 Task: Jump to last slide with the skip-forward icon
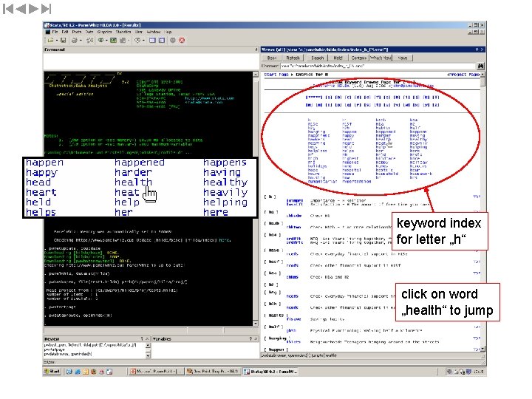coord(47,9)
